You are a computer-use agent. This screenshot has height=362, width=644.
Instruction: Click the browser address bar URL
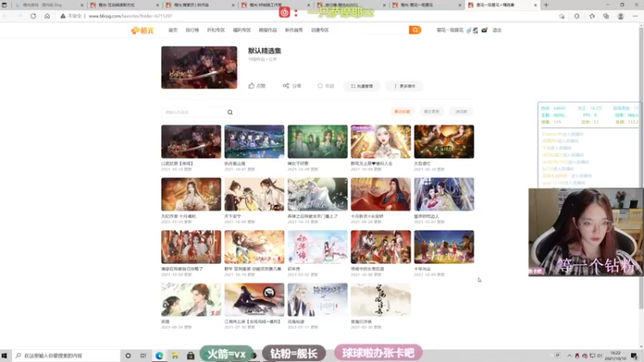pos(130,16)
